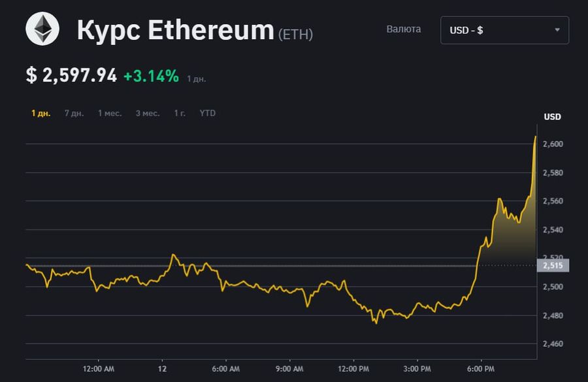This screenshot has width=588, height=382.
Task: Click the Ethereum logo icon
Action: (42, 29)
